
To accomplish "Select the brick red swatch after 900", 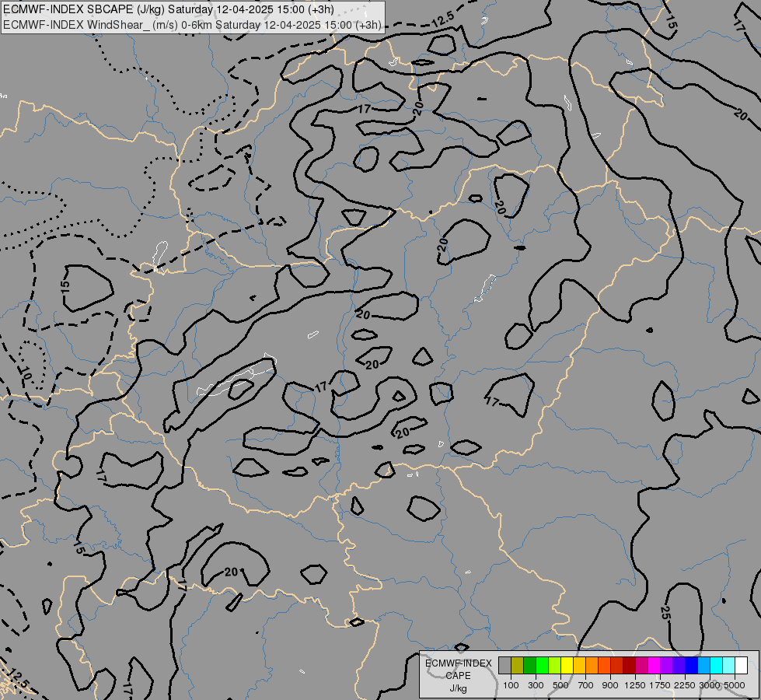I will (x=617, y=665).
